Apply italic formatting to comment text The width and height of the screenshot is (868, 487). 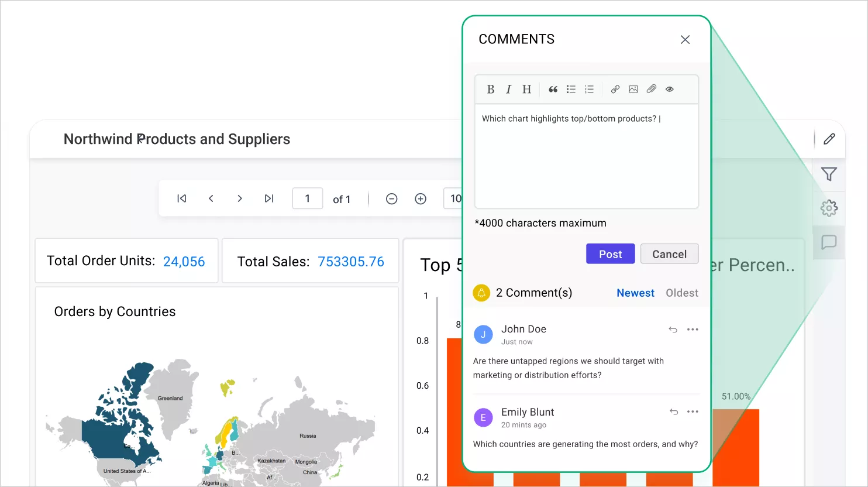(x=508, y=89)
